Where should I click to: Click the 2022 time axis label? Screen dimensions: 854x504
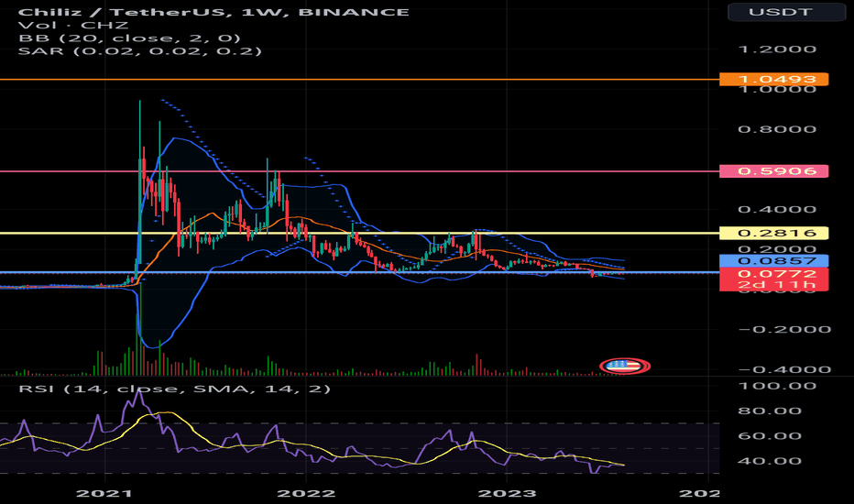click(306, 494)
